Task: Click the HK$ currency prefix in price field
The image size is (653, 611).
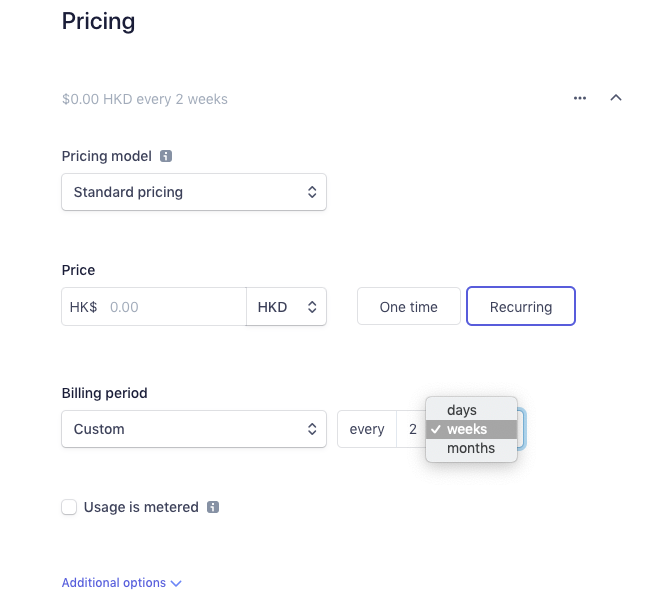Action: pos(84,307)
